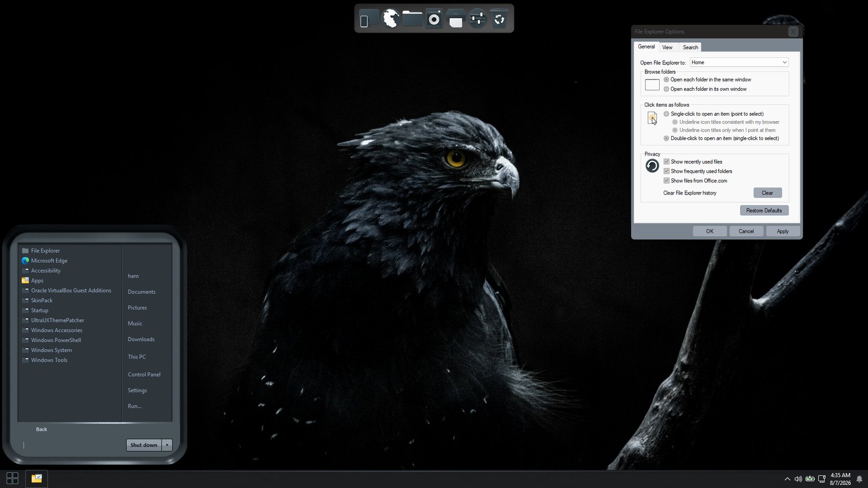
Task: Click the File Explorer taskbar icon
Action: (x=36, y=478)
